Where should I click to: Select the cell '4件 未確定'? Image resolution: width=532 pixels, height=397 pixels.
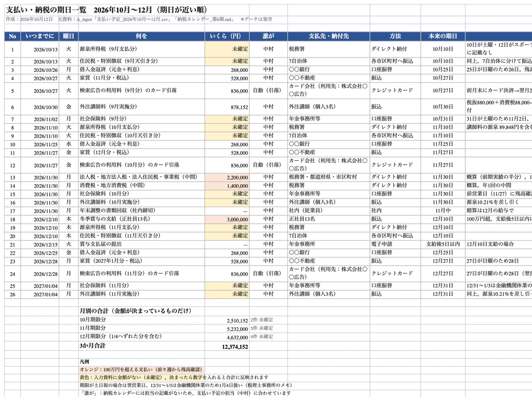268,337
